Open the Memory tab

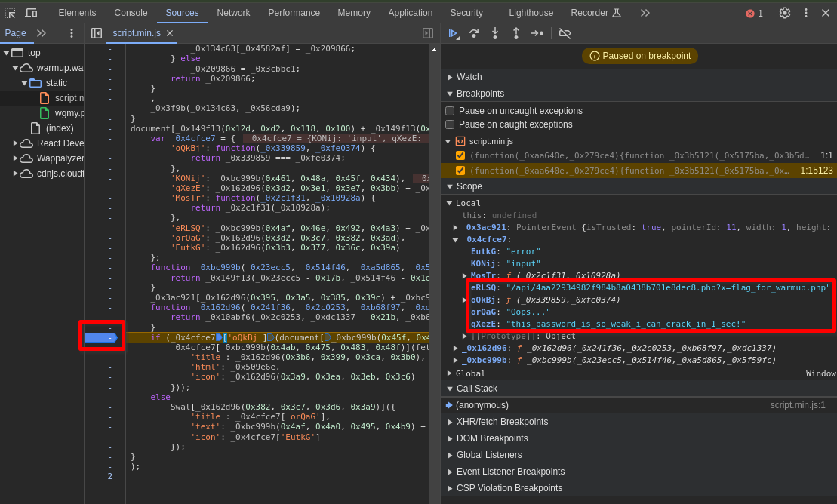(x=354, y=13)
